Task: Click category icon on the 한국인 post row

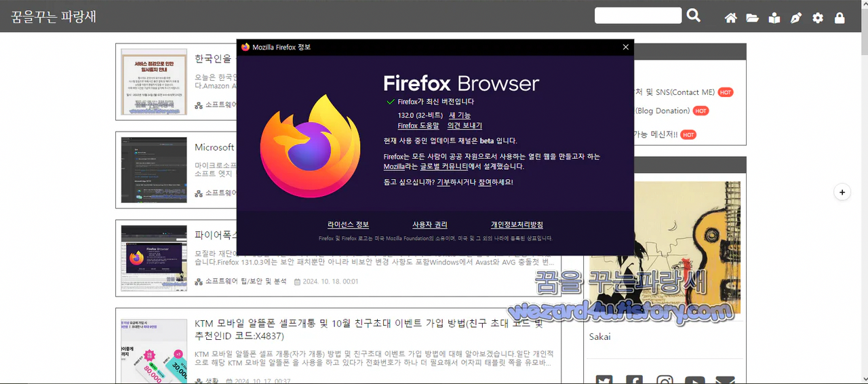Action: click(199, 105)
